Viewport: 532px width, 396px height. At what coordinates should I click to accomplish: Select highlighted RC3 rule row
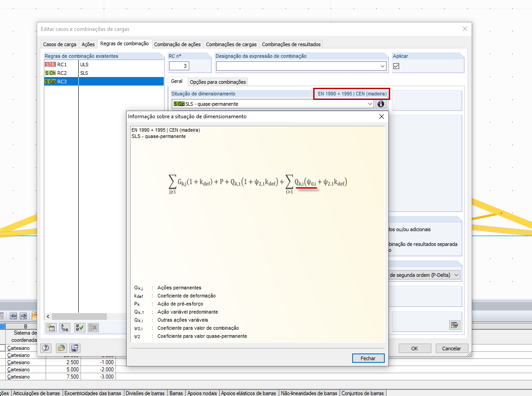point(104,82)
